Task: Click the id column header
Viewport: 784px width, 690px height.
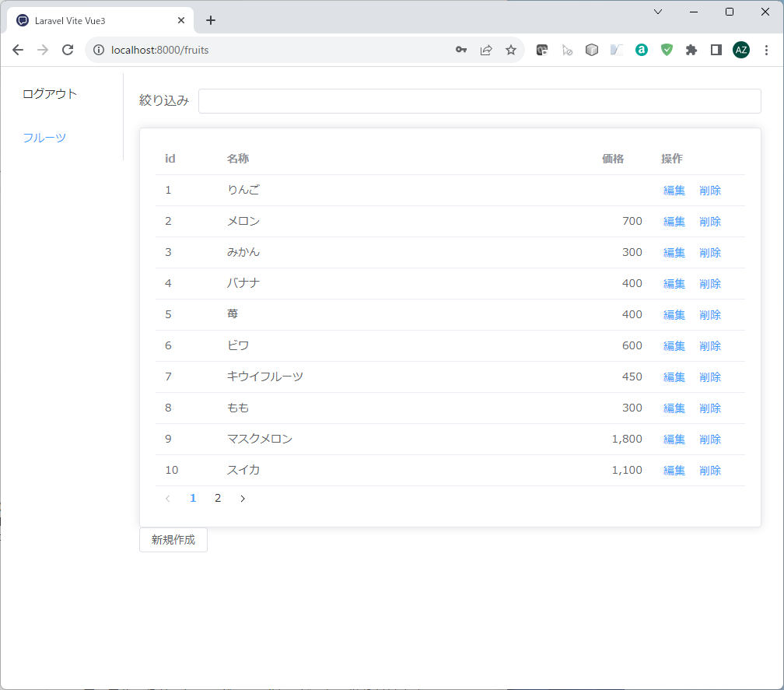Action: (x=170, y=159)
